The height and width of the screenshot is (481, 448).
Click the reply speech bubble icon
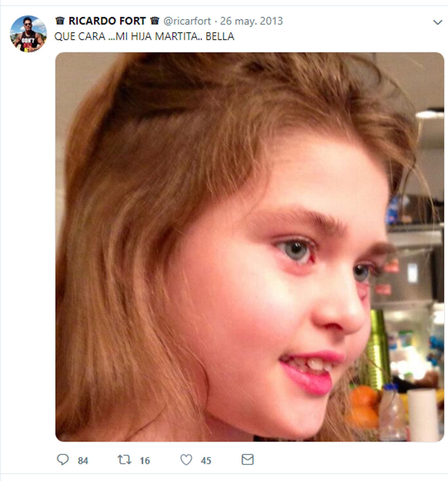pos(63,460)
